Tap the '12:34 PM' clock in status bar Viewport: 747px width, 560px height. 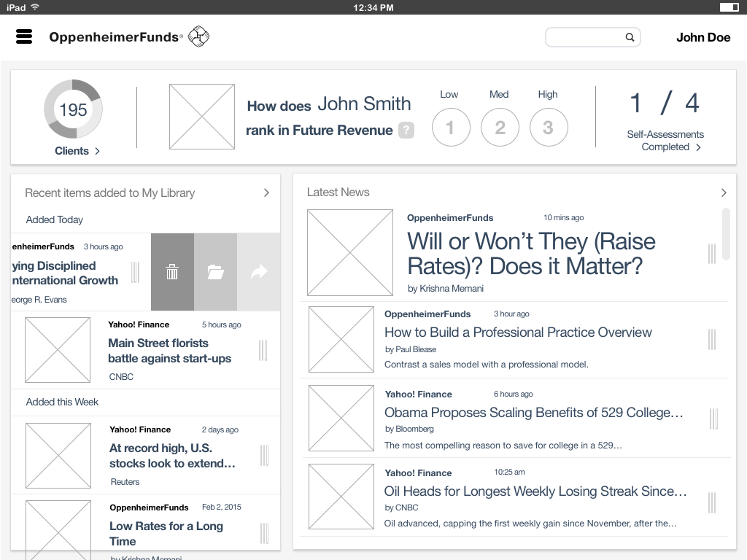pyautogui.click(x=373, y=7)
